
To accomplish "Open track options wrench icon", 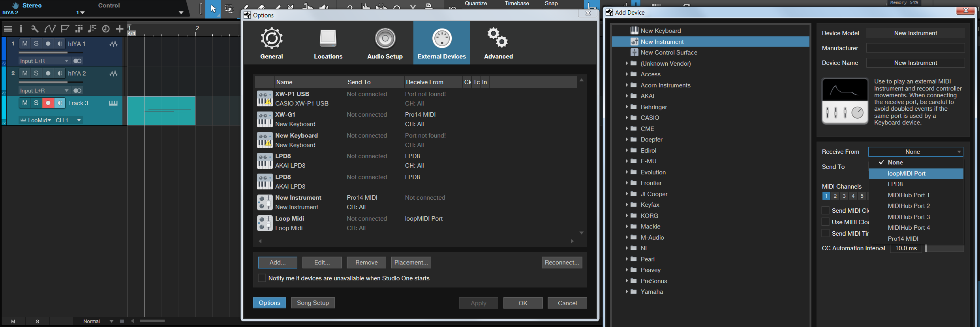I will pos(35,29).
